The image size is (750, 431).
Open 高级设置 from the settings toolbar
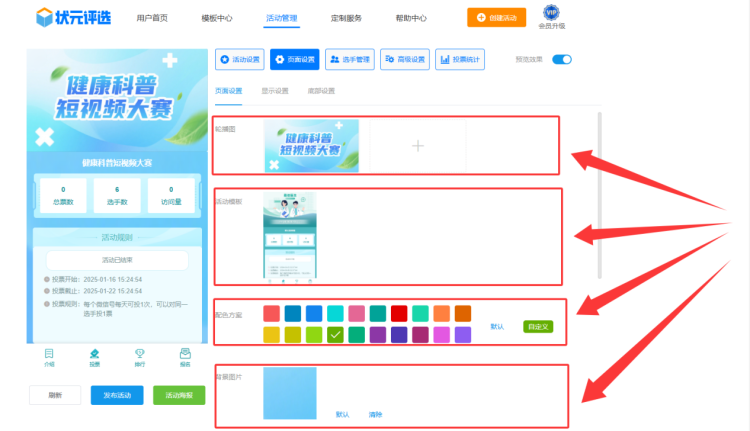[x=405, y=60]
